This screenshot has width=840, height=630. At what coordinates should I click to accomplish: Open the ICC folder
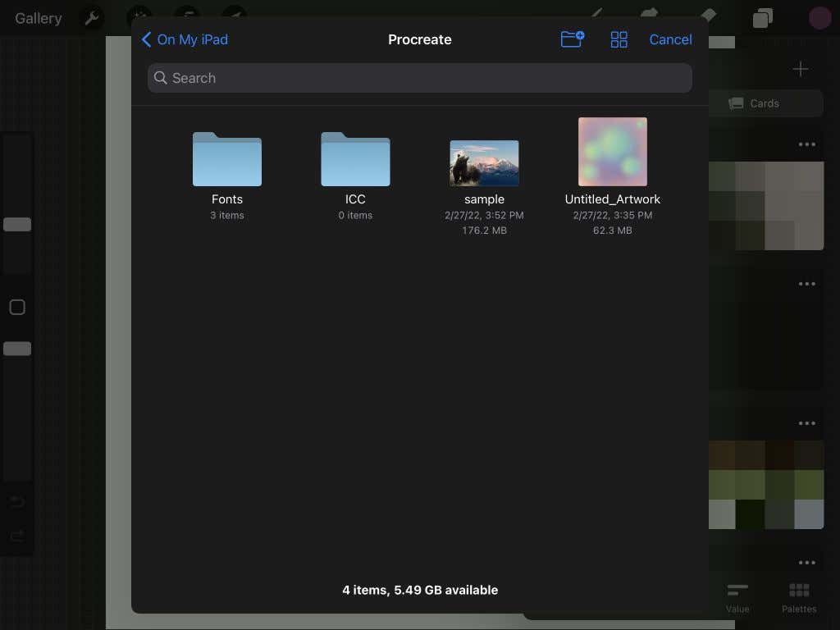[355, 160]
